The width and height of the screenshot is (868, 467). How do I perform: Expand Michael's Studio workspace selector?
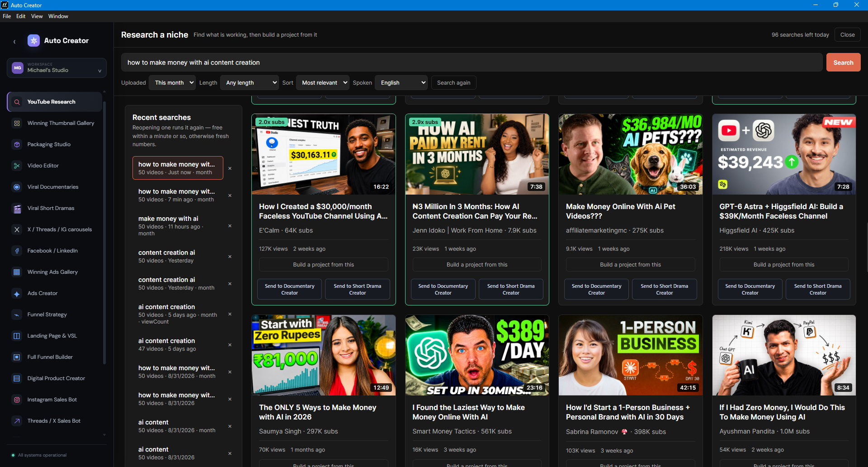coord(57,68)
